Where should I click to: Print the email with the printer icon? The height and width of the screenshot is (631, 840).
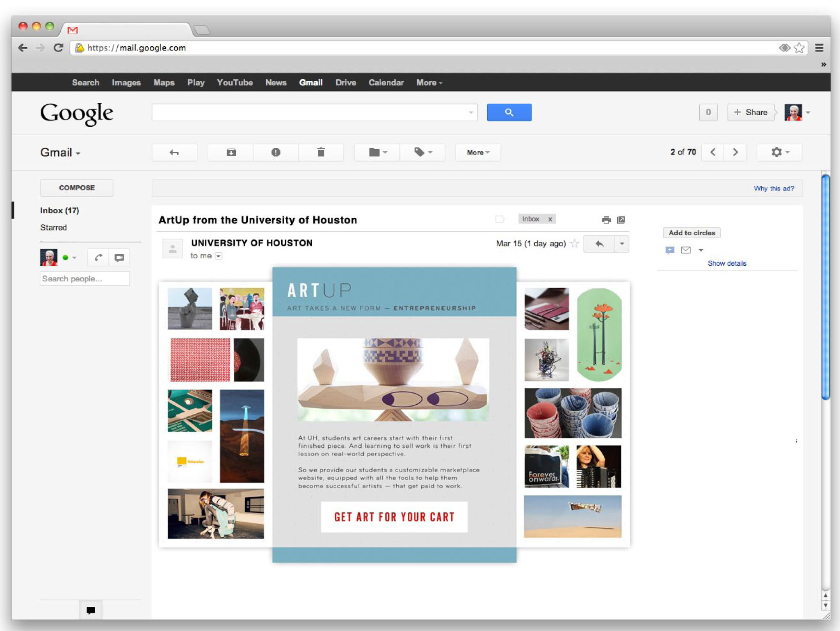[606, 220]
